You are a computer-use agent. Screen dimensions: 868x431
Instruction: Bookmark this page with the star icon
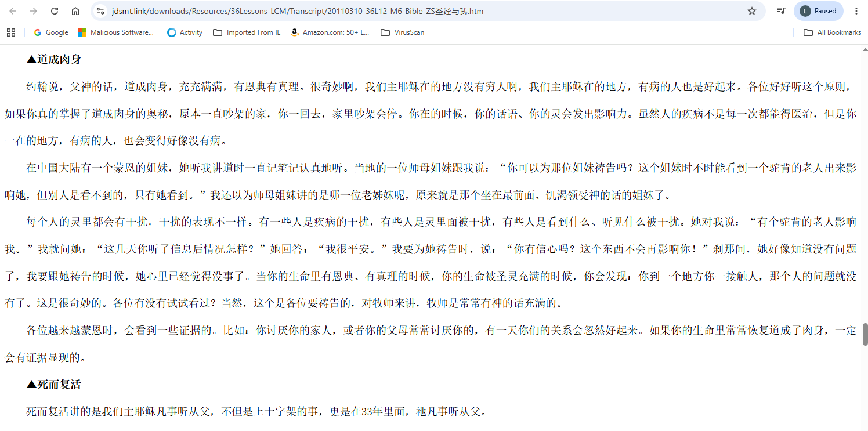coord(752,11)
